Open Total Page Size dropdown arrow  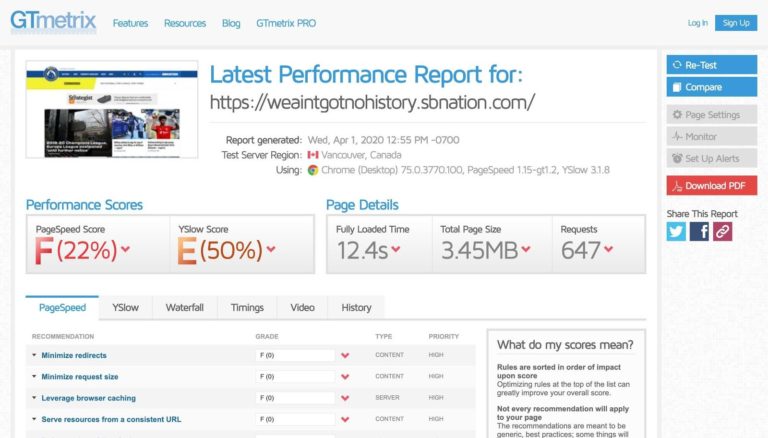click(x=526, y=249)
